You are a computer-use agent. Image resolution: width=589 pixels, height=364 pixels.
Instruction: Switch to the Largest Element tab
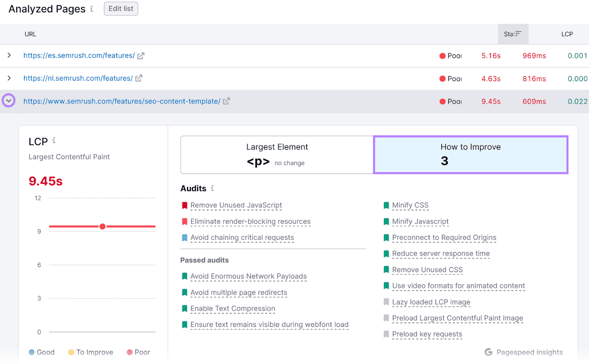(277, 154)
